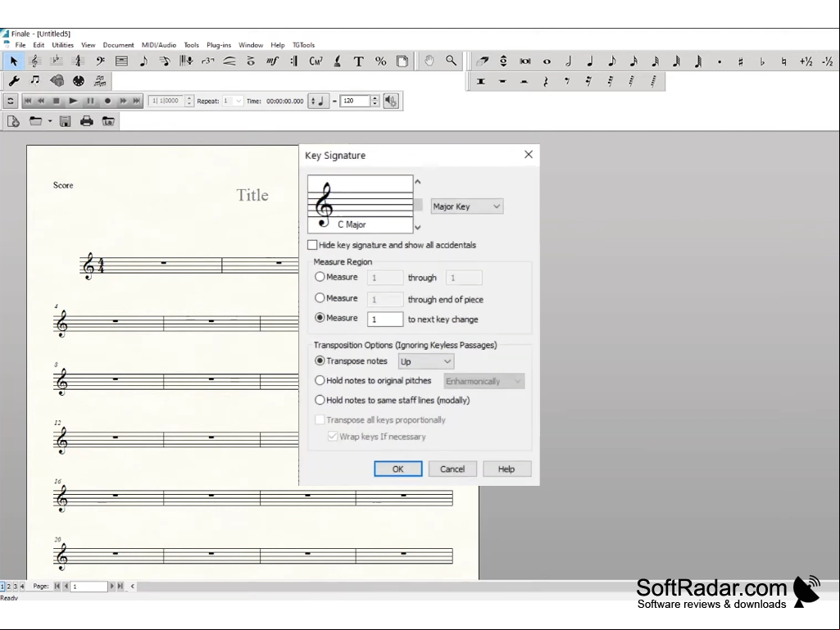Viewport: 840px width, 630px height.
Task: Click the MIDI tool round connector icon
Action: [x=78, y=81]
